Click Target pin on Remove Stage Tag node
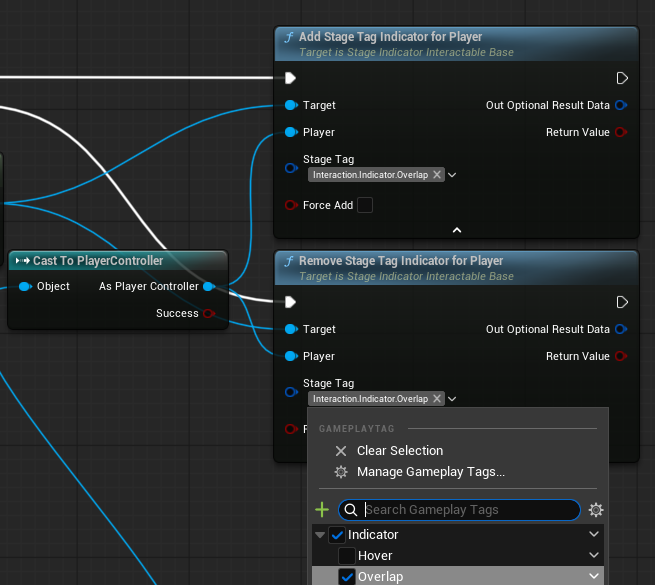655x585 pixels. pos(291,329)
